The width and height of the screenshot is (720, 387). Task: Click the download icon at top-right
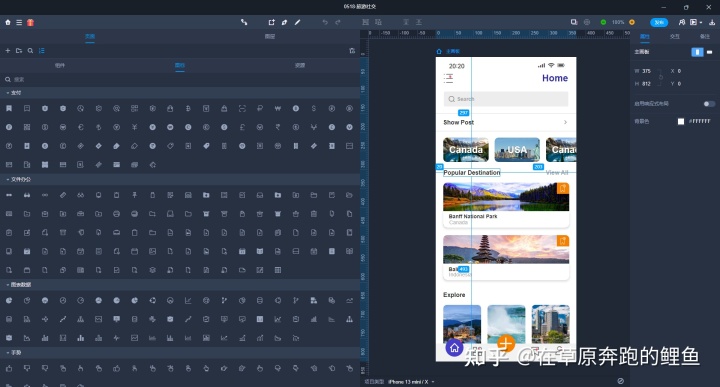(712, 22)
